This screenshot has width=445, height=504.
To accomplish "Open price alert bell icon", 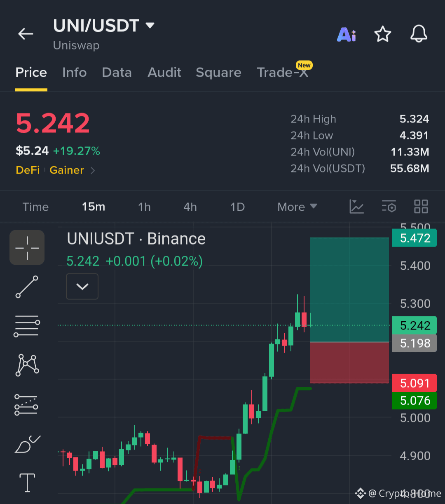I will [419, 34].
